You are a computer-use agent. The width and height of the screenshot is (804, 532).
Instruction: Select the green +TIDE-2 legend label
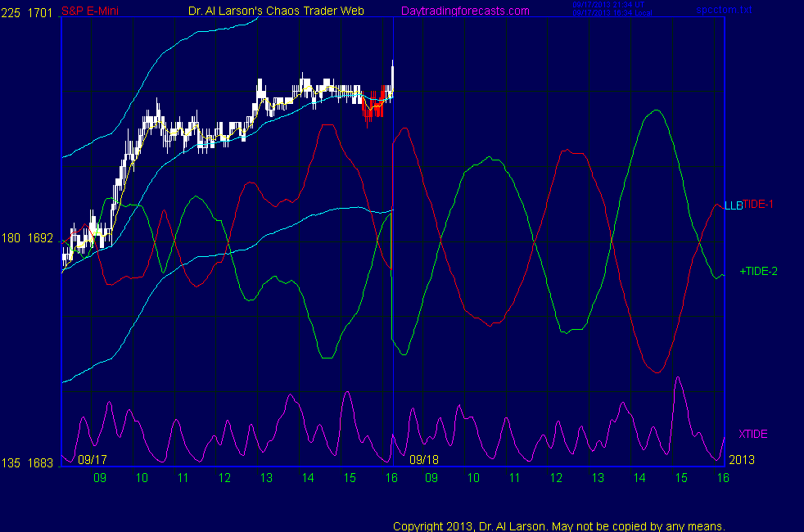click(758, 271)
